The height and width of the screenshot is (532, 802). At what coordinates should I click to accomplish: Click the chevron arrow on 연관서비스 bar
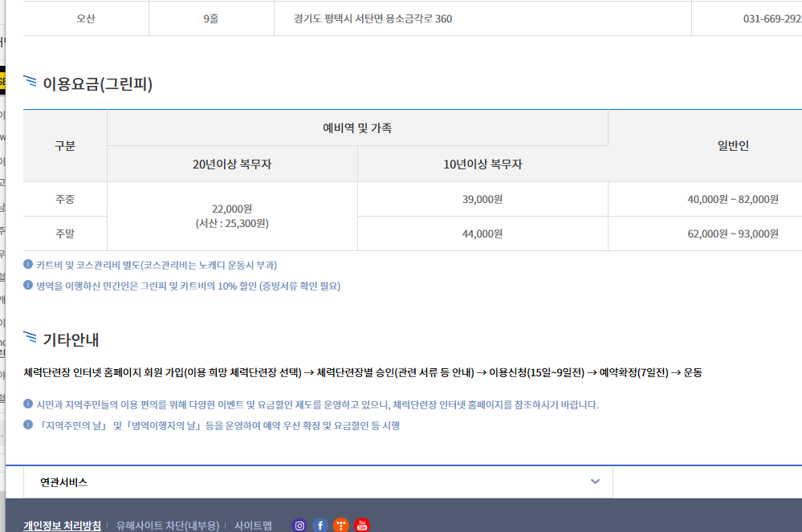point(595,481)
